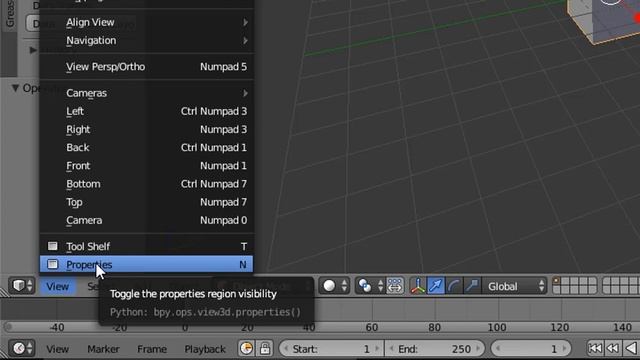
Task: Toggle the 3D manipulator axes icon
Action: pos(418,286)
